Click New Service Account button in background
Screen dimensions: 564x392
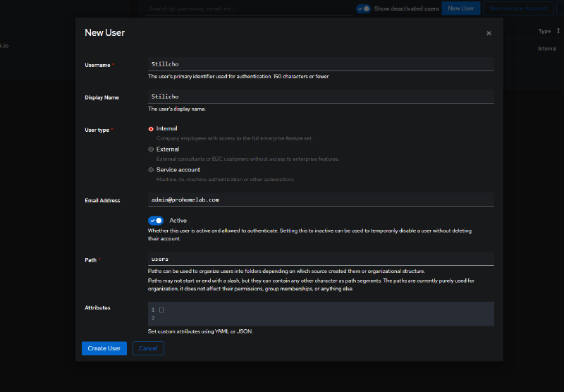518,8
